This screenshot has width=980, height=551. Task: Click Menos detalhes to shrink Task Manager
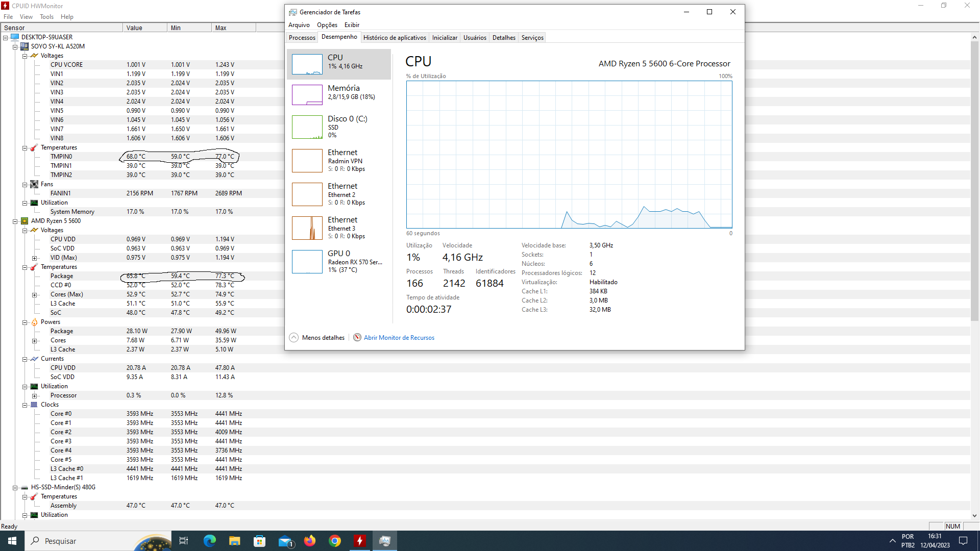(323, 337)
